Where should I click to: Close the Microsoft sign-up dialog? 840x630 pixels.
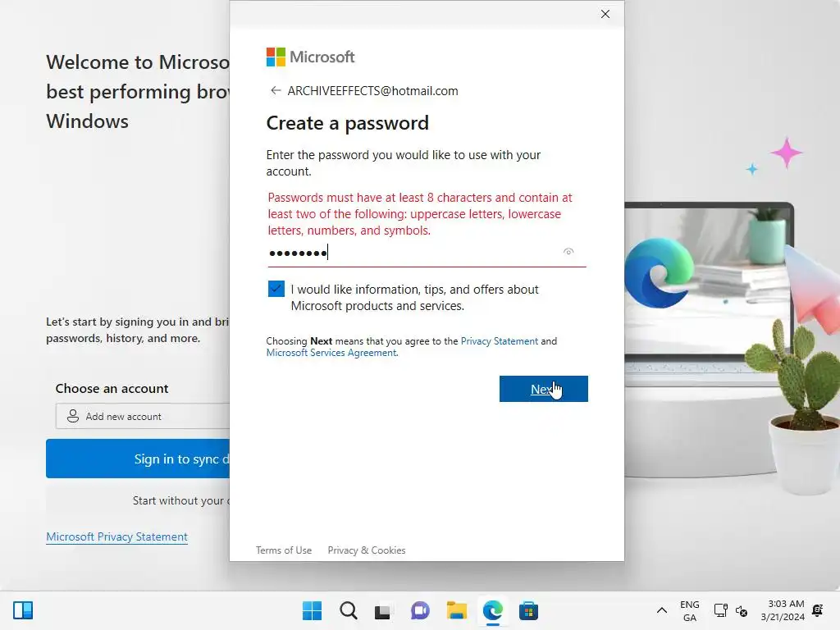tap(605, 14)
